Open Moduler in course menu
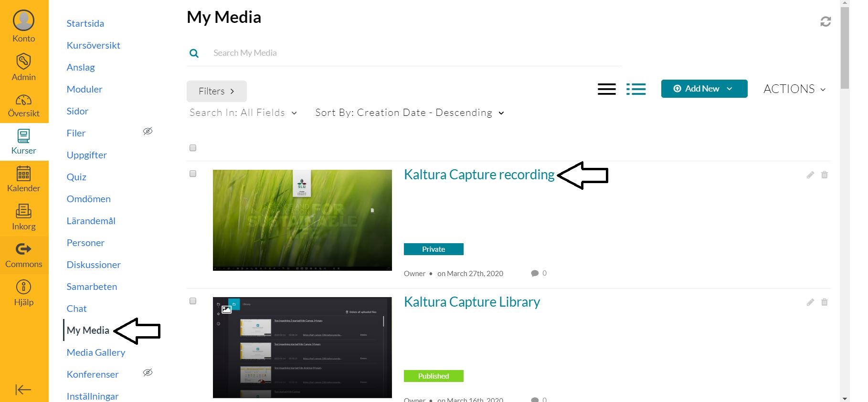The width and height of the screenshot is (868, 402). (x=85, y=89)
